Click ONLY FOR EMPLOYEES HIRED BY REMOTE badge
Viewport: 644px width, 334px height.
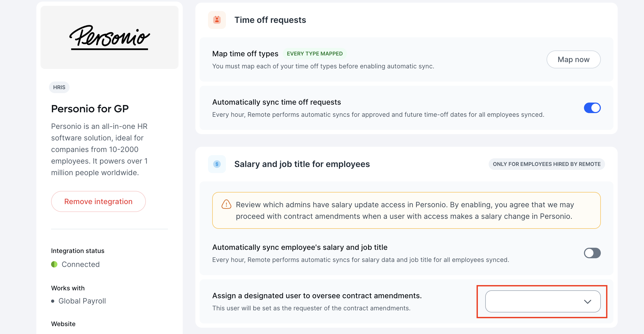(547, 164)
